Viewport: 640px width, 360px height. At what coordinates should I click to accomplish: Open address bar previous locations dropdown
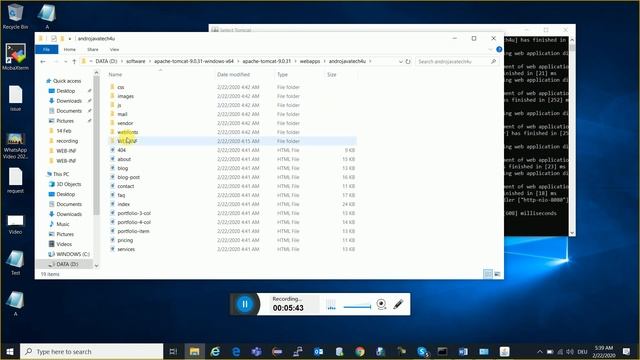point(400,61)
